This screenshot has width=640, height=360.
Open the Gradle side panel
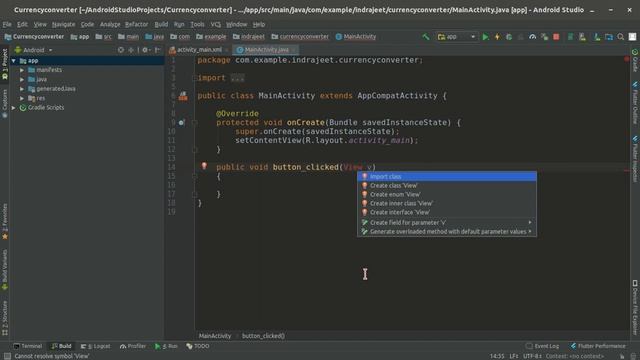point(635,60)
